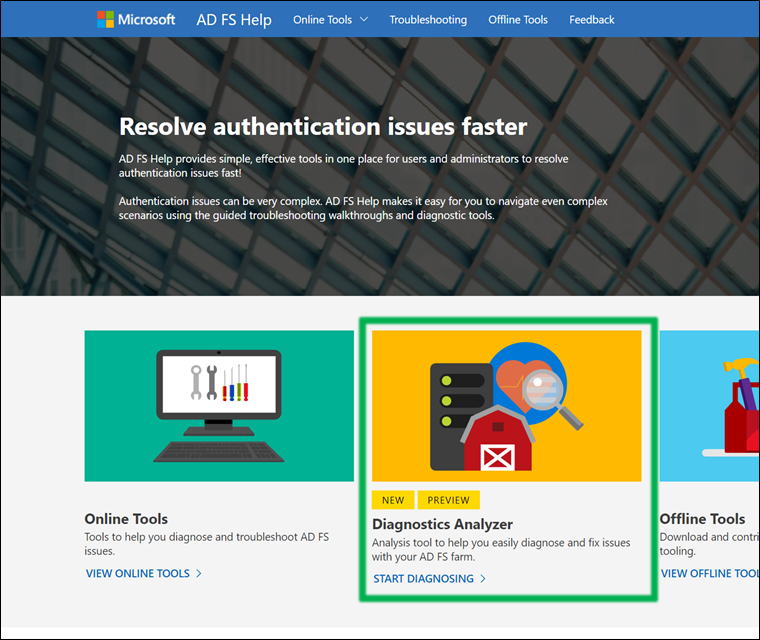760x640 pixels.
Task: Click the NEW badge on Diagnostics Analyzer
Action: tap(393, 500)
